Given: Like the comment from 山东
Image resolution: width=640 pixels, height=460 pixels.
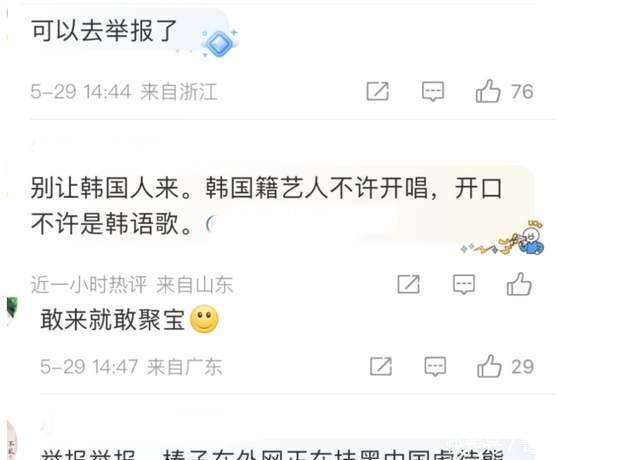Looking at the screenshot, I should coord(519,284).
